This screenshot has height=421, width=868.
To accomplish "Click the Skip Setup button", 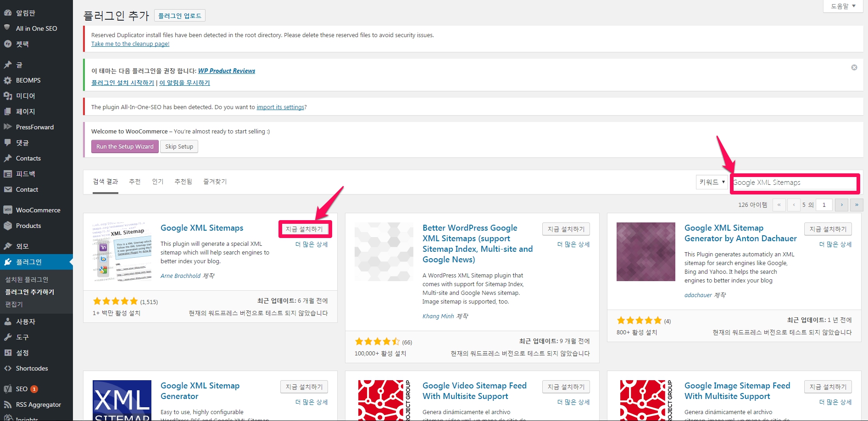I will click(179, 147).
